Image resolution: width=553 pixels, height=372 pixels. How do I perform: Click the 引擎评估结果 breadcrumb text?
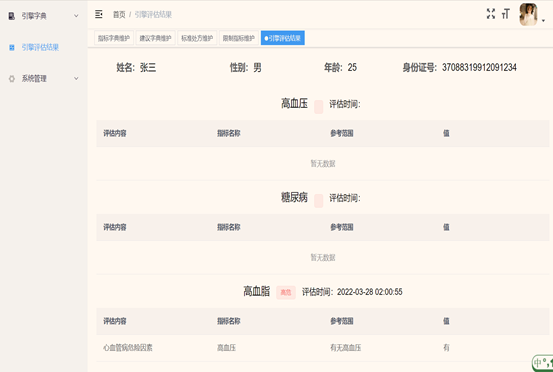point(153,14)
